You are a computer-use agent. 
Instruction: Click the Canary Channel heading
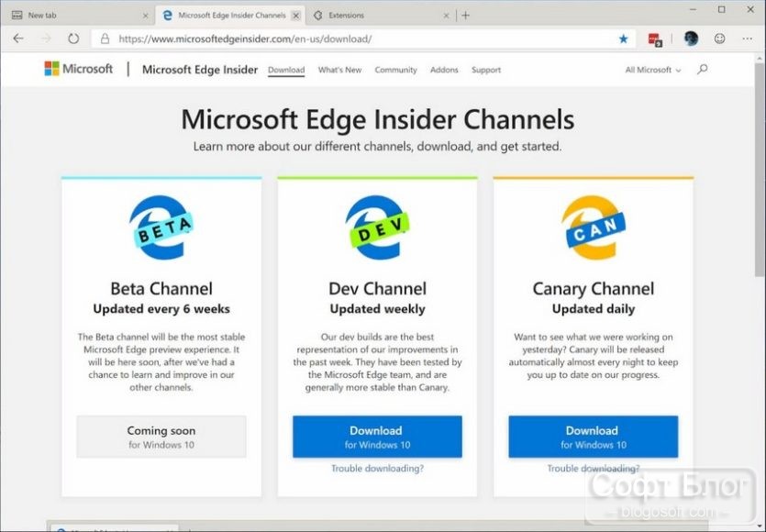[x=593, y=288]
